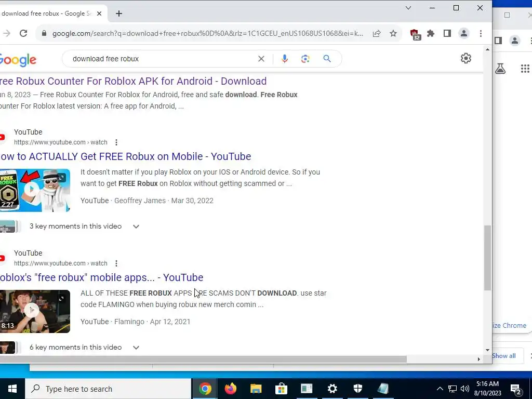Focus the address bar URL

click(208, 33)
